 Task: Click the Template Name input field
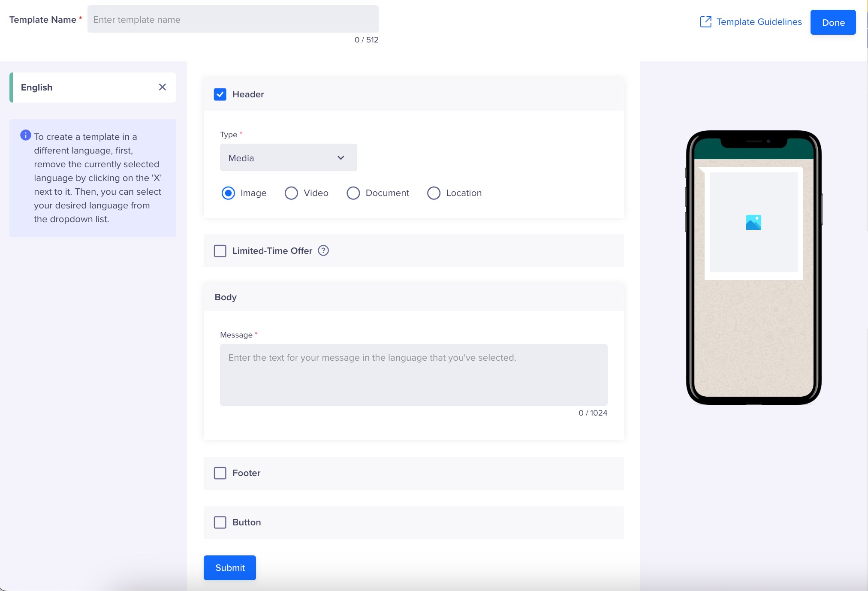(233, 19)
